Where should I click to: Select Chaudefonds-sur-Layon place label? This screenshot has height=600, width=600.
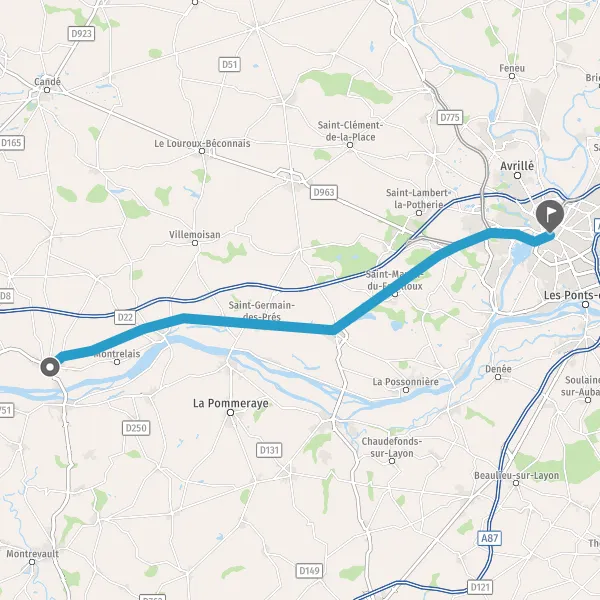pyautogui.click(x=392, y=447)
